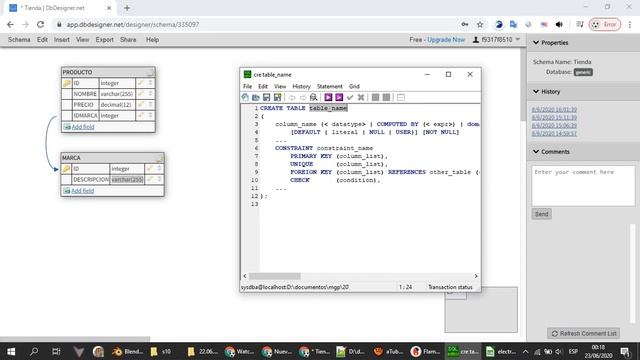Click the browser address bar URL
This screenshot has width=640, height=360.
point(133,24)
